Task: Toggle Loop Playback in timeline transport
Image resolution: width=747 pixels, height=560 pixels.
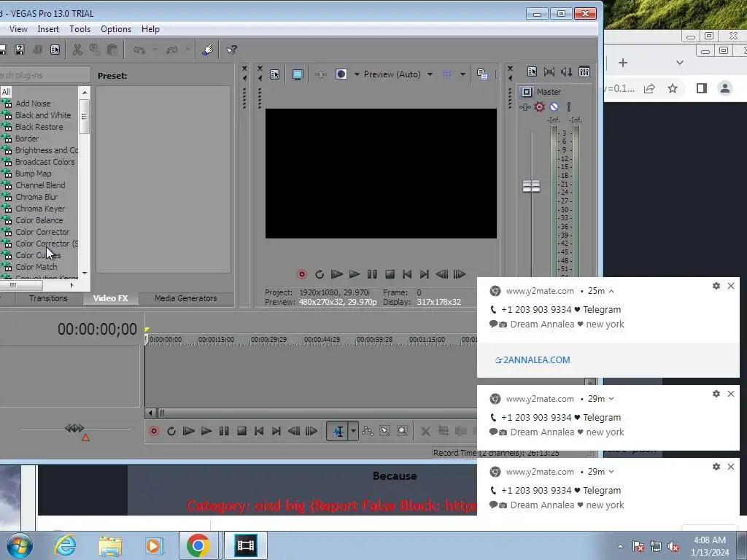Action: click(x=171, y=432)
